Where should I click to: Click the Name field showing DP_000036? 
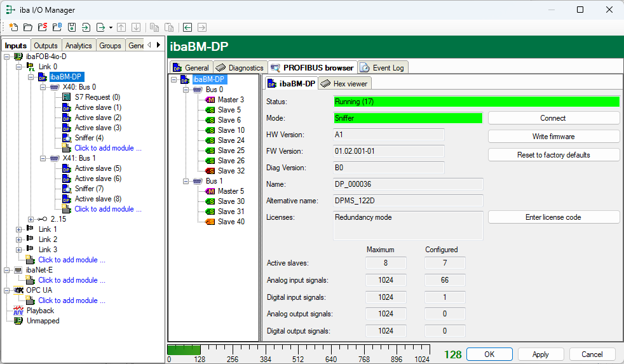(408, 184)
